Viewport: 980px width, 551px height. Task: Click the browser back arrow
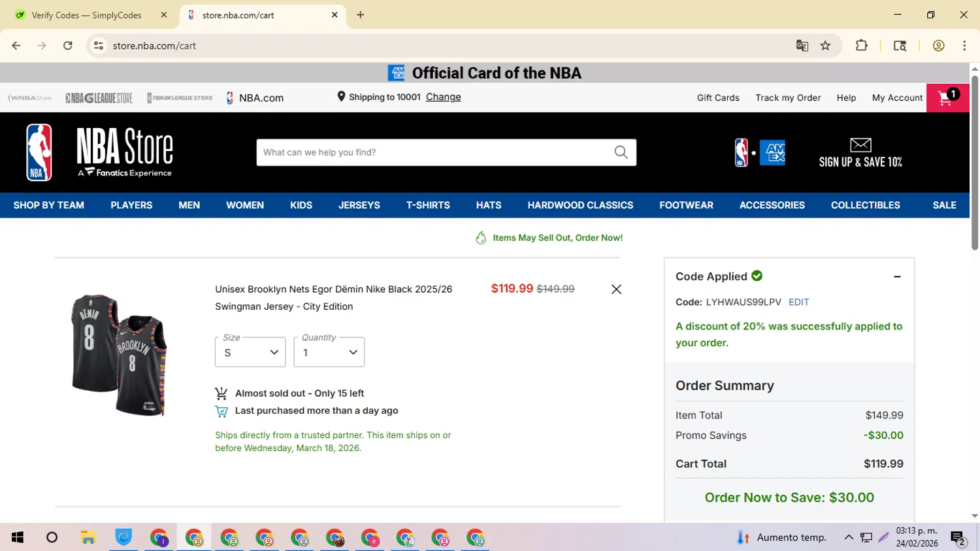(16, 46)
